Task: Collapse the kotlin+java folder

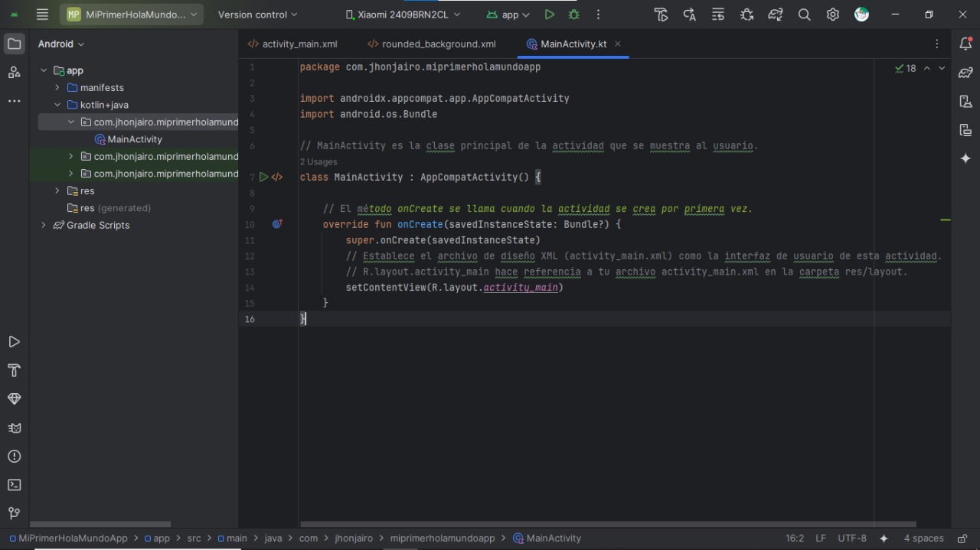Action: click(x=57, y=105)
